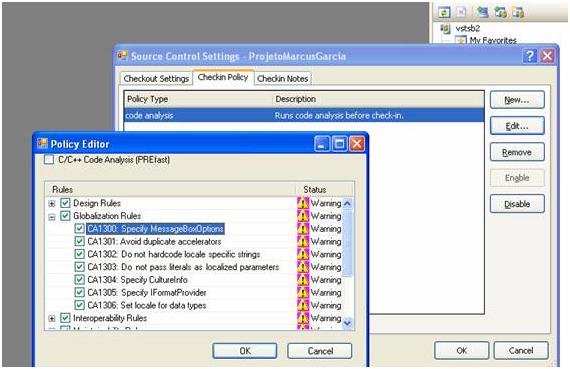Click Cancel in the Policy Editor
Image resolution: width=570 pixels, height=369 pixels.
(320, 351)
